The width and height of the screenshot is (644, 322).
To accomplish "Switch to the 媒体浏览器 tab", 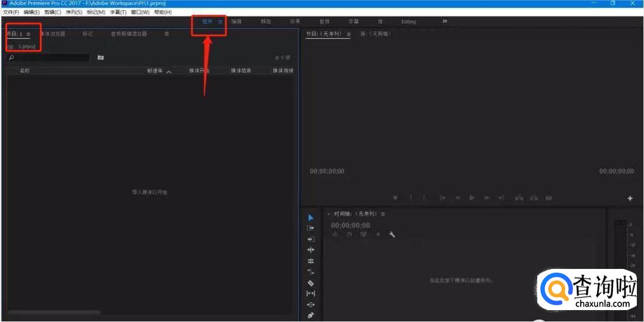I will (x=53, y=34).
